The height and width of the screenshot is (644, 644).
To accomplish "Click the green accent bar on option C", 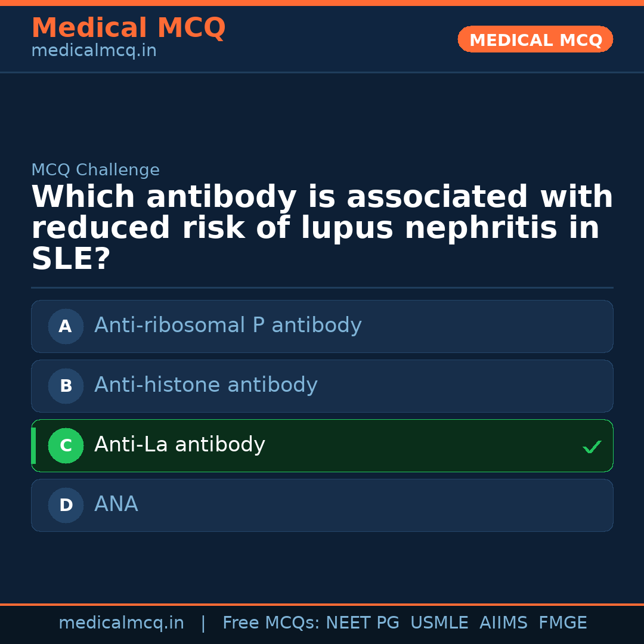I will tap(33, 445).
